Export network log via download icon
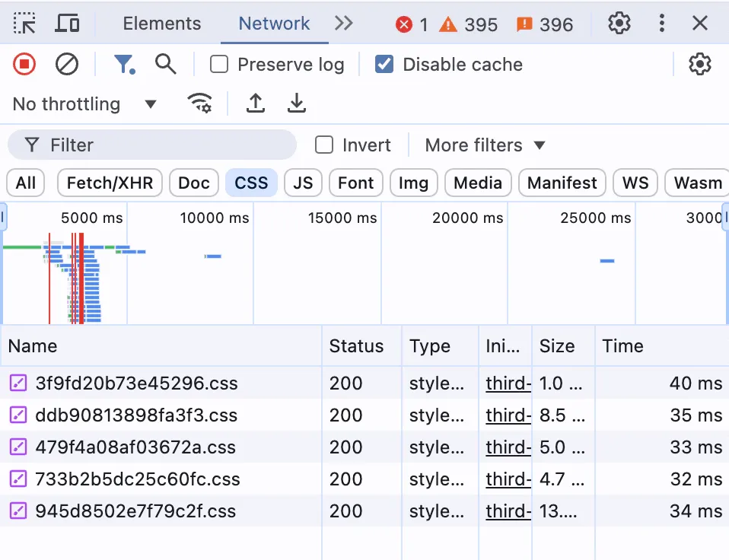729x560 pixels. pyautogui.click(x=297, y=103)
